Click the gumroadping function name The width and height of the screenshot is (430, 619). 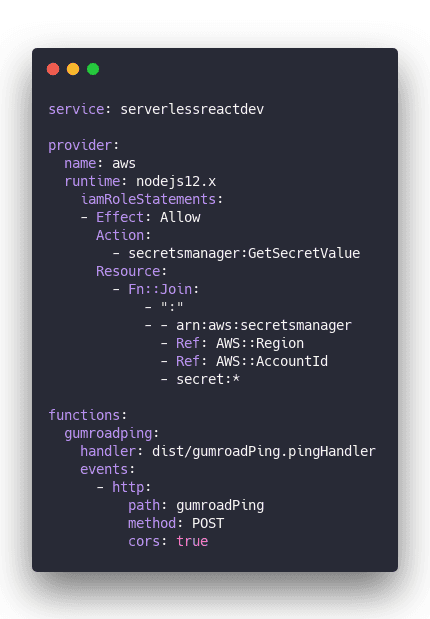(x=108, y=433)
